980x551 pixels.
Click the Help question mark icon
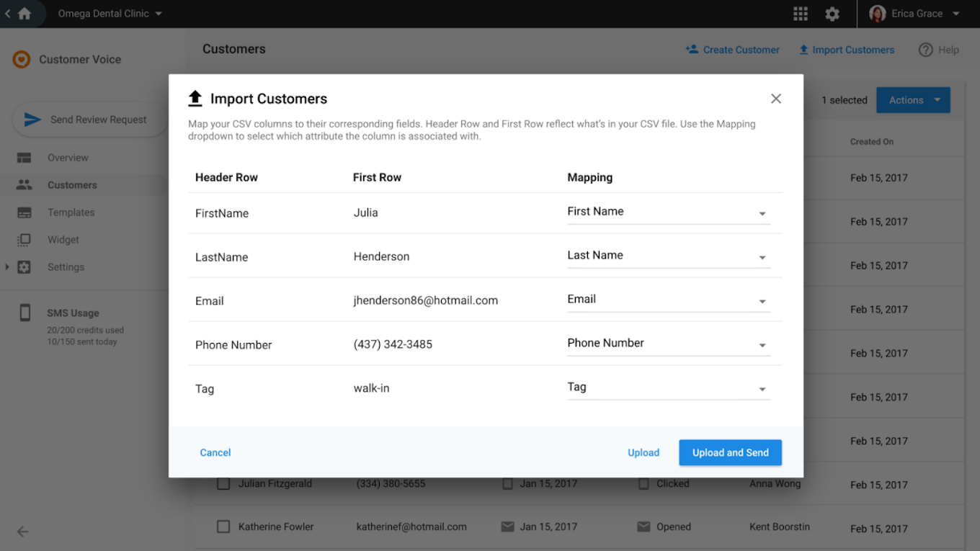coord(926,50)
